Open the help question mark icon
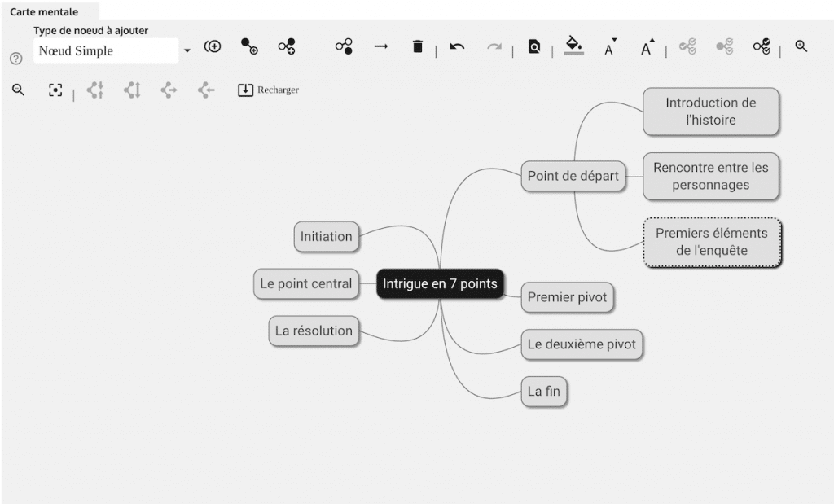Image resolution: width=834 pixels, height=504 pixels. coord(16,59)
